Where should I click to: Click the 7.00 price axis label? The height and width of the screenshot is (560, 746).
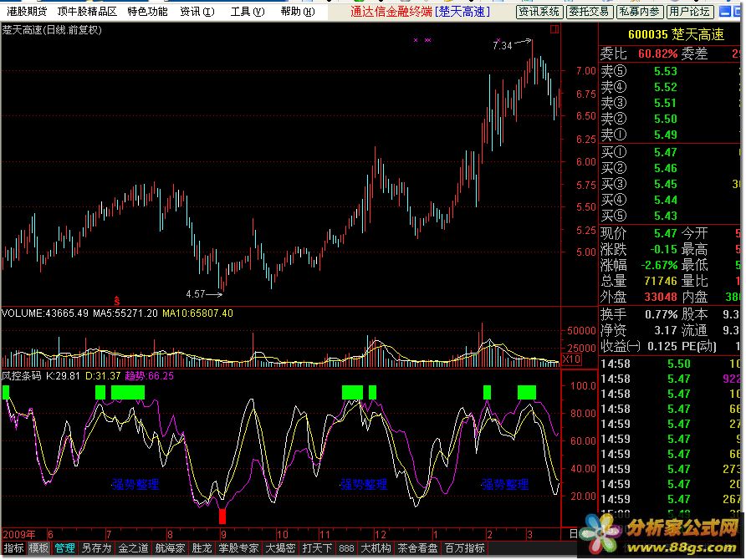[585, 71]
